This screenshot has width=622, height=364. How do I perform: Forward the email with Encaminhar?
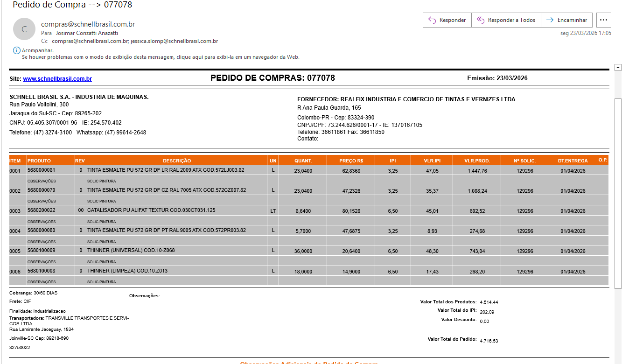[x=567, y=20]
